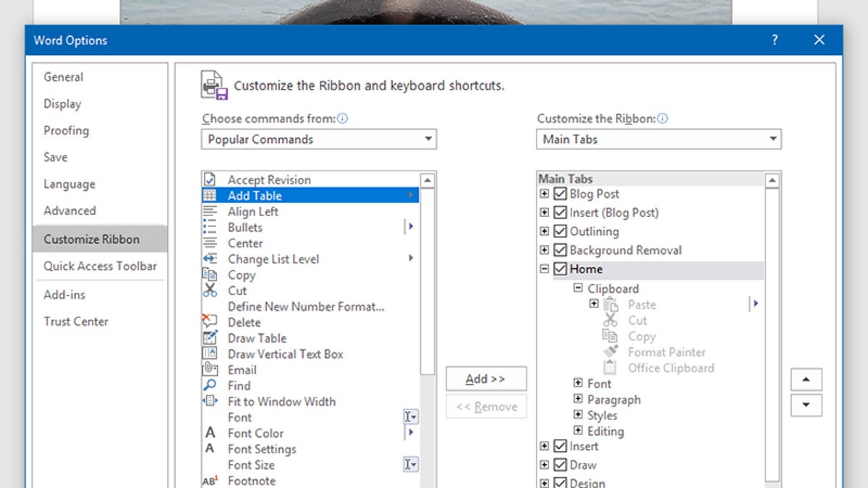
Task: Click the Paste clipboard icon under Clipboard
Action: (x=611, y=305)
